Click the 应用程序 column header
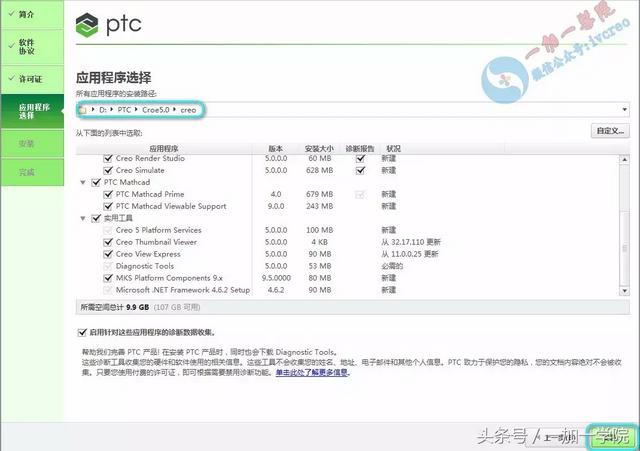 tap(164, 149)
